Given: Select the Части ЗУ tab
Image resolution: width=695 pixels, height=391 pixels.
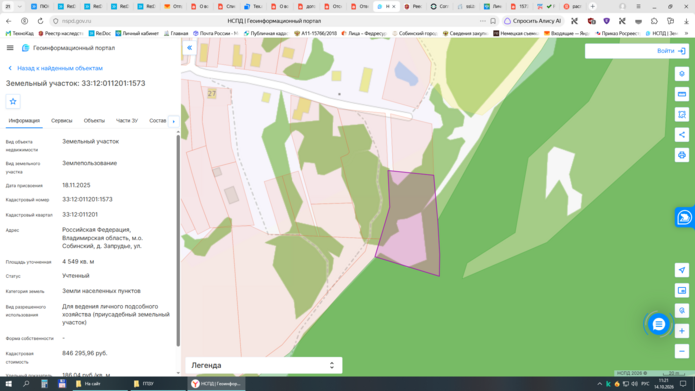Looking at the screenshot, I should click(x=127, y=121).
